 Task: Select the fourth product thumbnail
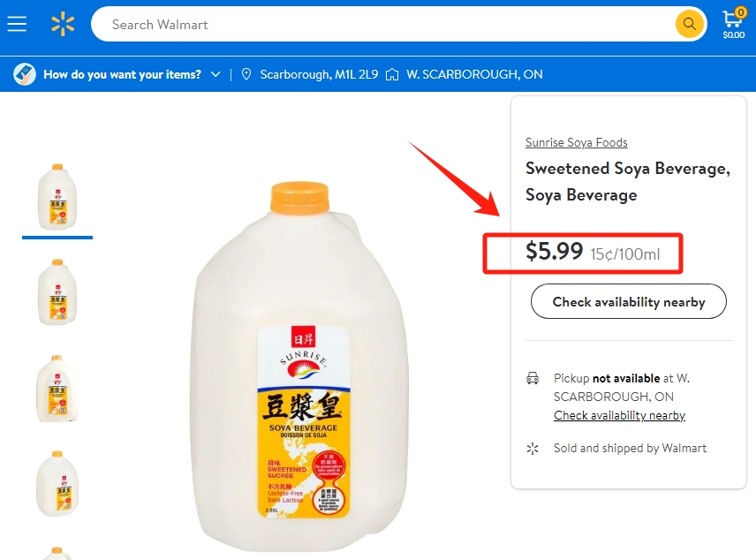(57, 484)
